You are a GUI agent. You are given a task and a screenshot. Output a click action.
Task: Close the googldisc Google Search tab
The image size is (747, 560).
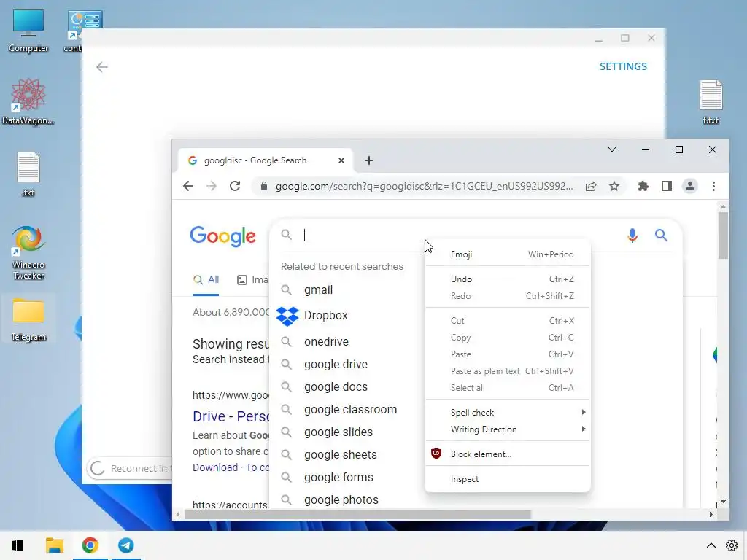click(341, 160)
